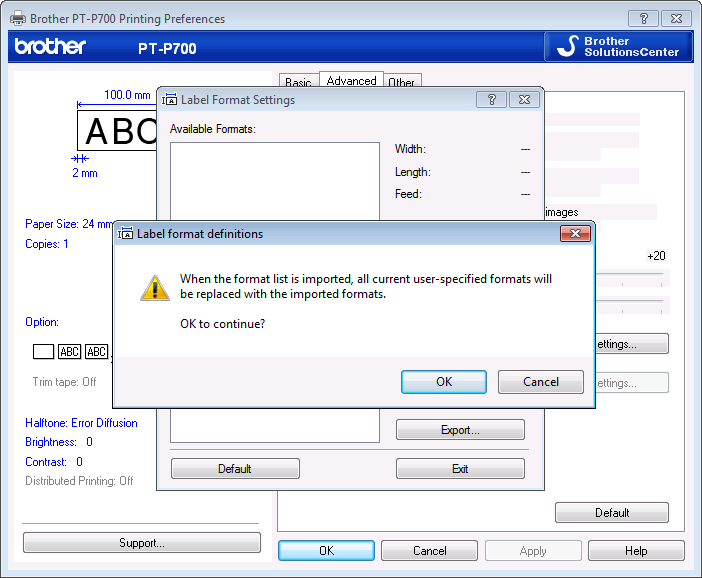Click the second ABC option icon

coord(97,351)
